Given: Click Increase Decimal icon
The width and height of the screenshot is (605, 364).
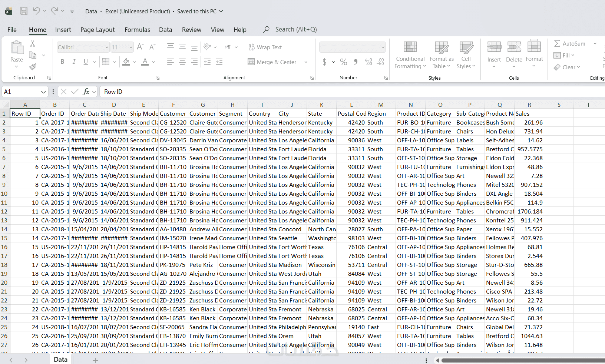Looking at the screenshot, I should [368, 62].
